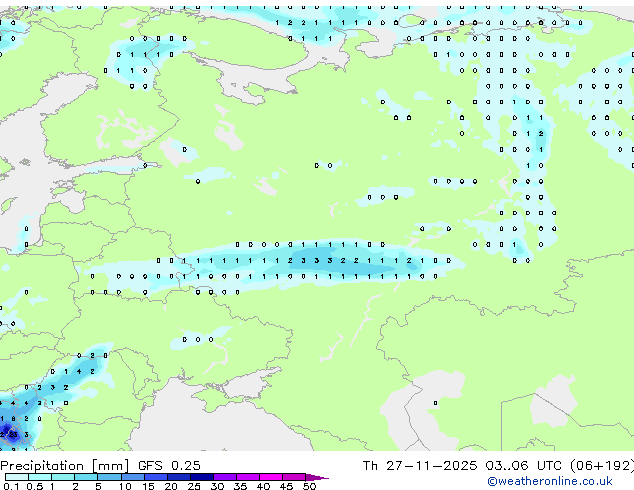Click the 'Th 27-11-2025' date text
The height and width of the screenshot is (490, 634).
click(x=420, y=466)
